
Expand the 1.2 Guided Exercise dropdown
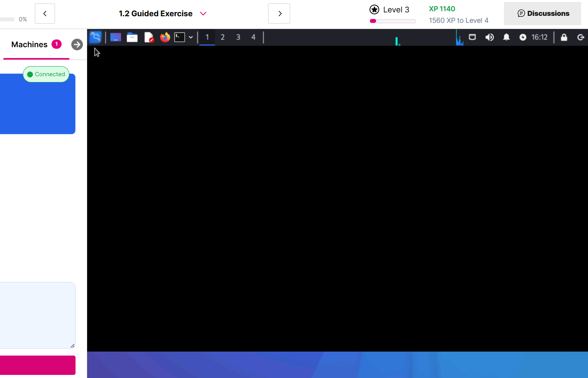[x=203, y=14]
